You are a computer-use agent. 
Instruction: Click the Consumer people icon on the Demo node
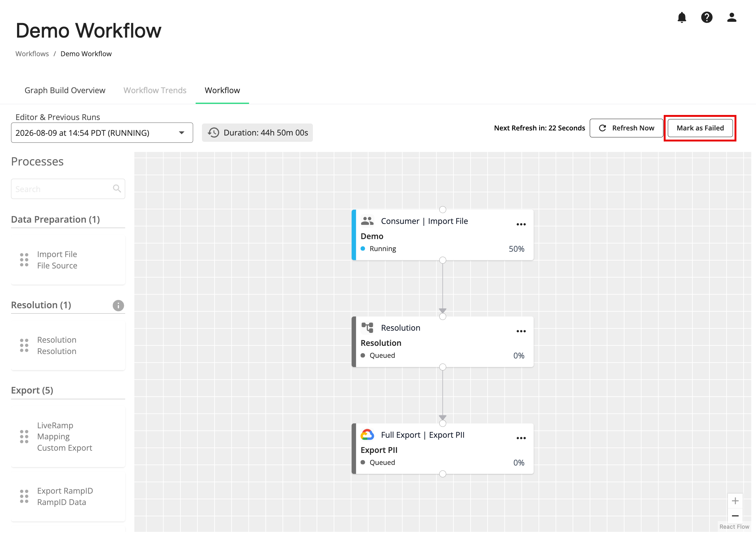367,221
